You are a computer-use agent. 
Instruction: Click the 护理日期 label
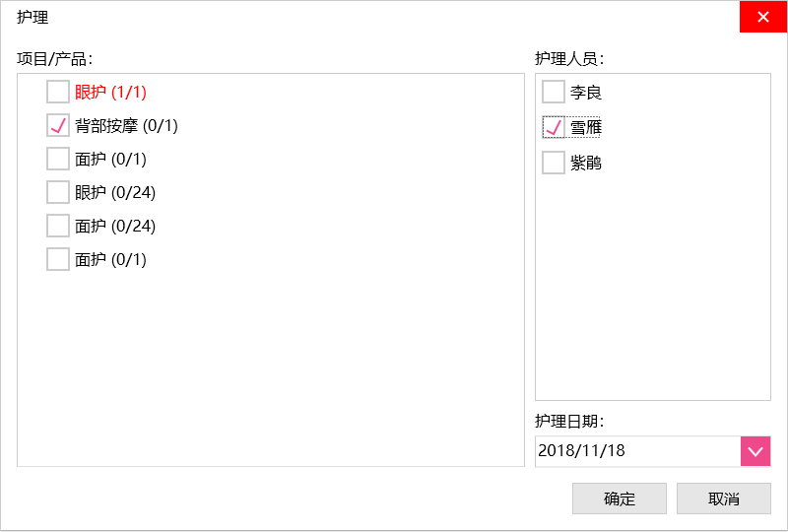point(569,421)
